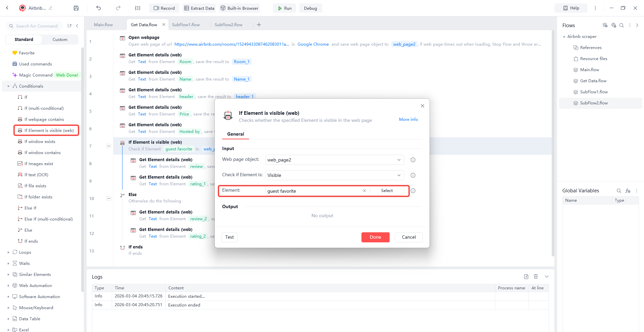Open the Record tool
This screenshot has height=332, width=644.
[164, 8]
